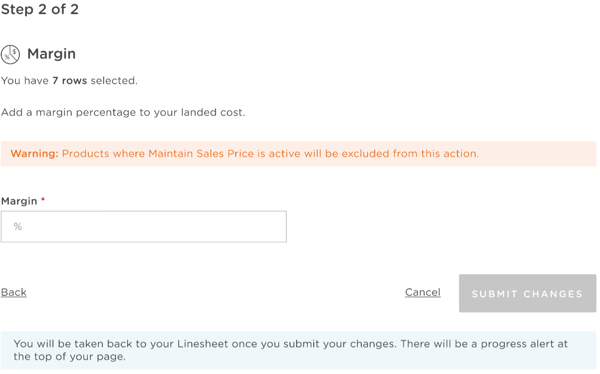Click inside the Margin percentage input field

pyautogui.click(x=143, y=227)
